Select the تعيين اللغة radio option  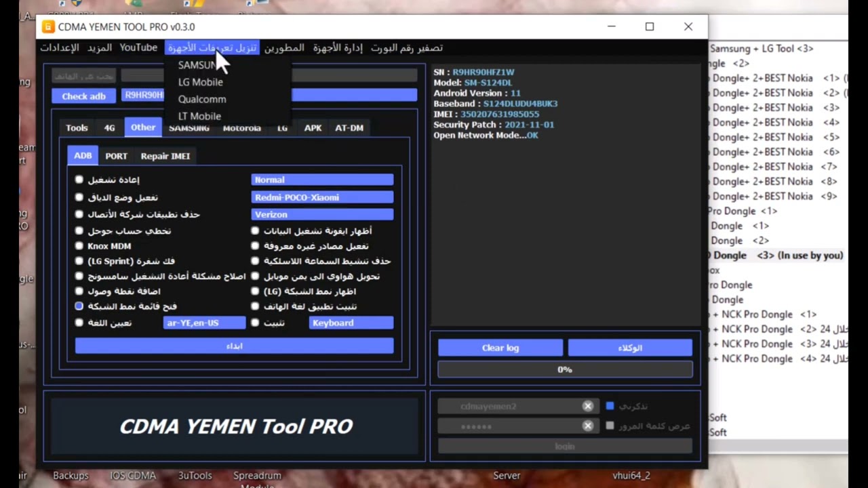[79, 323]
